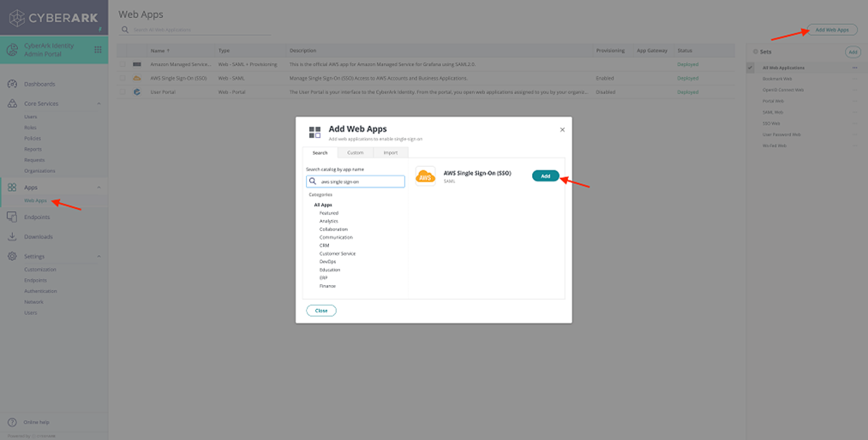The image size is (868, 440).
Task: Open options menu for Portal Web set
Action: [854, 101]
